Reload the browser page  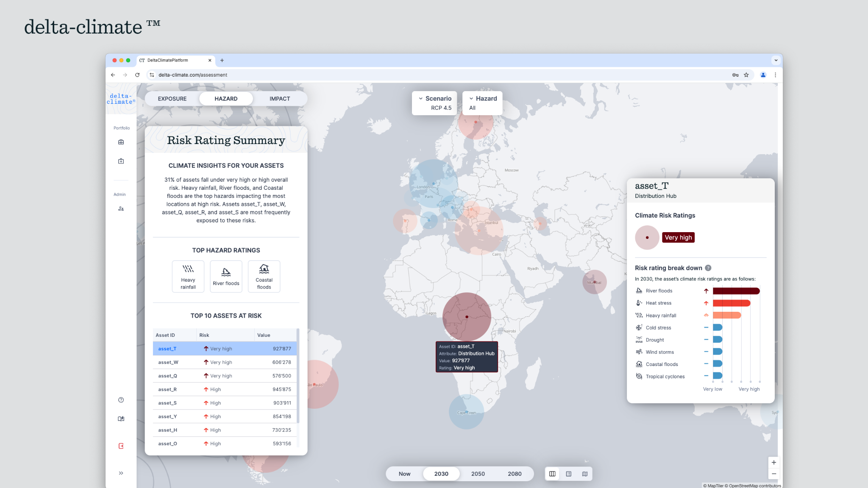[x=137, y=75]
